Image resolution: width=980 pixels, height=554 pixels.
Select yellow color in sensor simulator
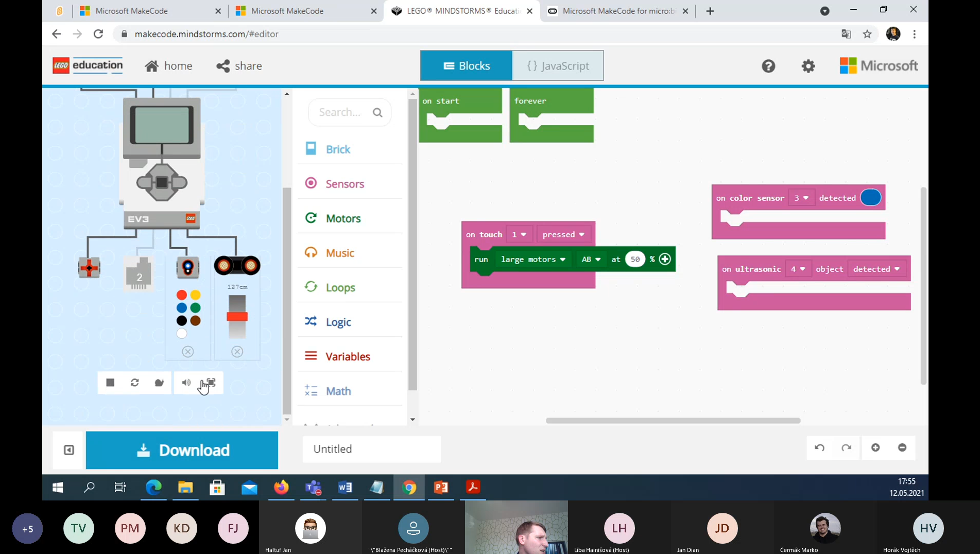click(x=195, y=295)
